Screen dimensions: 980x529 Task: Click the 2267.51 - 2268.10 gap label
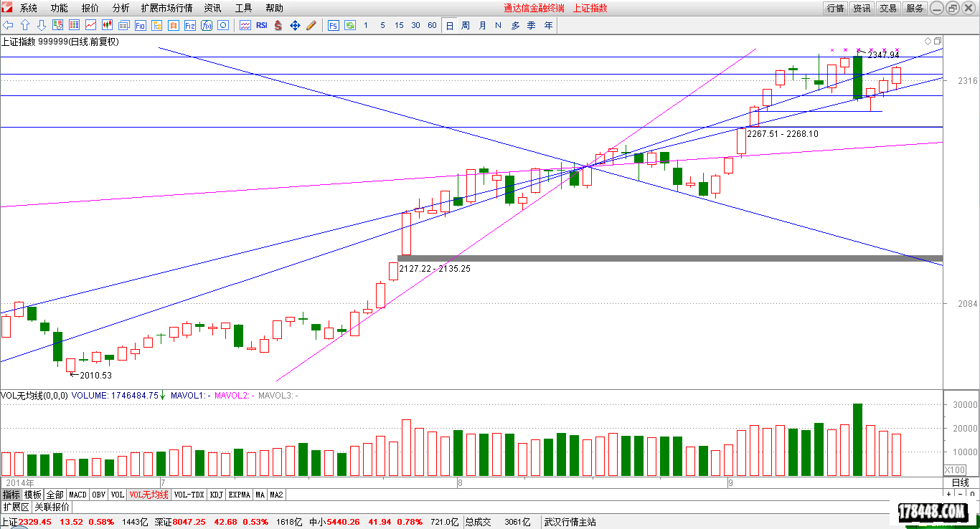point(783,134)
